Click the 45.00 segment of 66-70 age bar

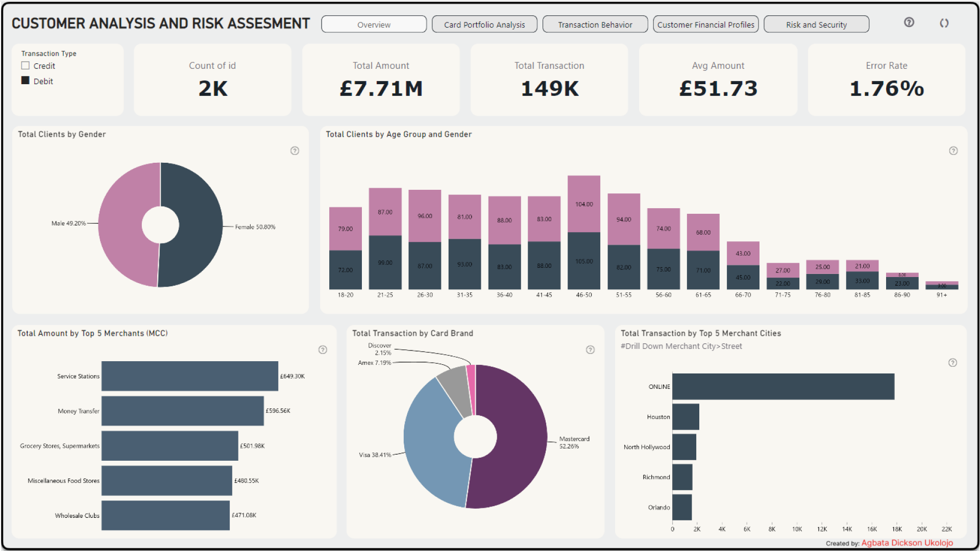pyautogui.click(x=743, y=278)
